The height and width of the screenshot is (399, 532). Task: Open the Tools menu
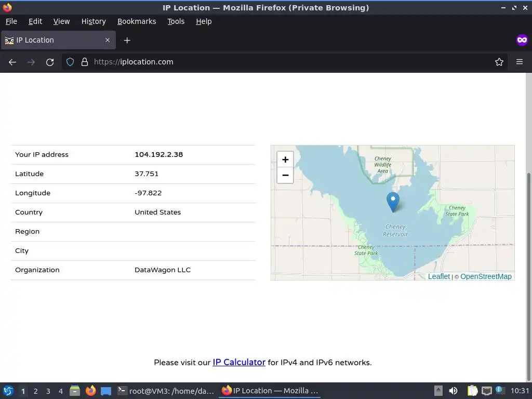[x=176, y=21]
